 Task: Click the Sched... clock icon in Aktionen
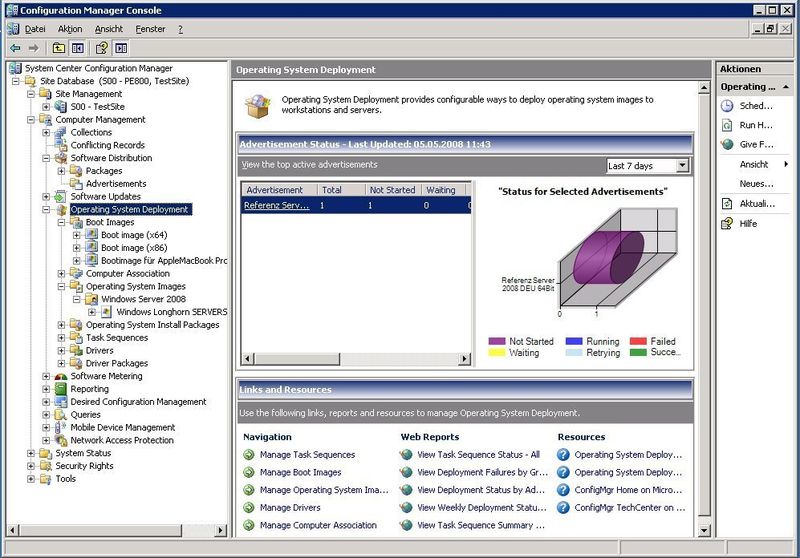pyautogui.click(x=727, y=106)
